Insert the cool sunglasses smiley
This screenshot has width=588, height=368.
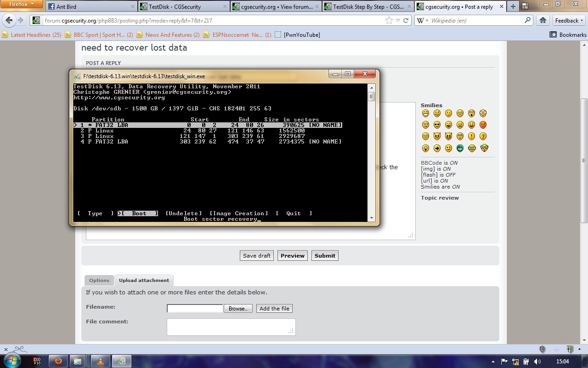(x=437, y=125)
